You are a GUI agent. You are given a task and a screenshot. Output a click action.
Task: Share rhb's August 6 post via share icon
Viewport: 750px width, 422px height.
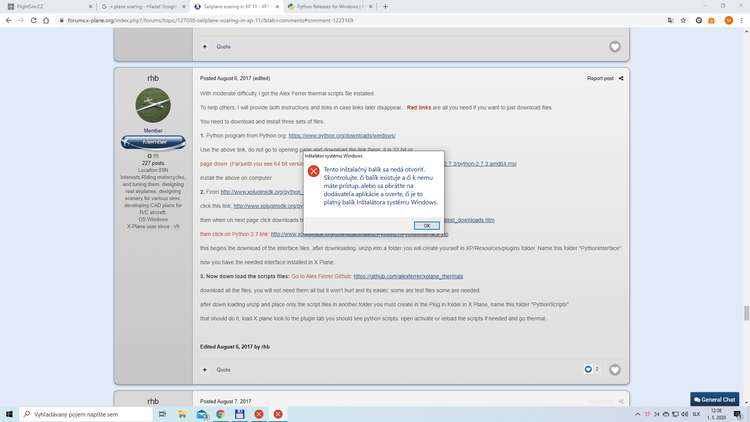pos(621,78)
